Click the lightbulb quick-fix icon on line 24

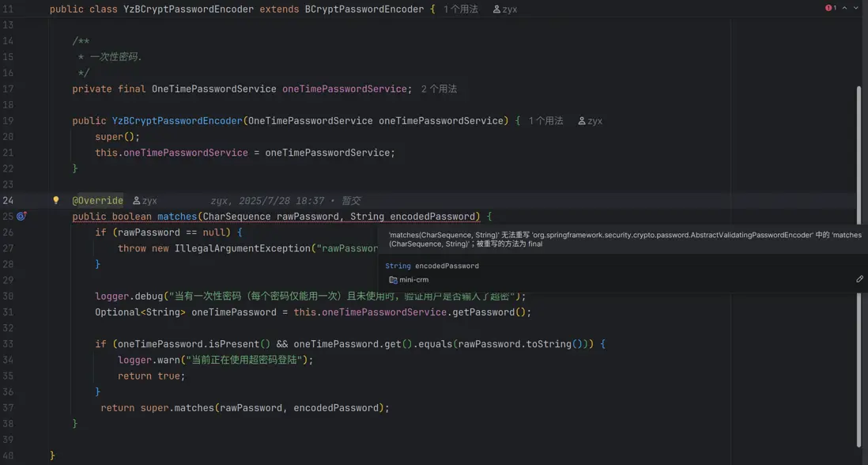click(x=55, y=200)
